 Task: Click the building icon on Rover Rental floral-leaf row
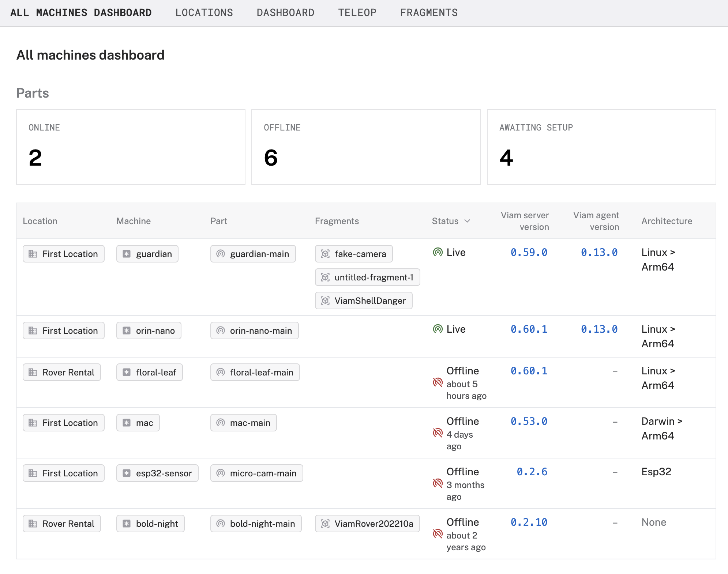tap(33, 372)
